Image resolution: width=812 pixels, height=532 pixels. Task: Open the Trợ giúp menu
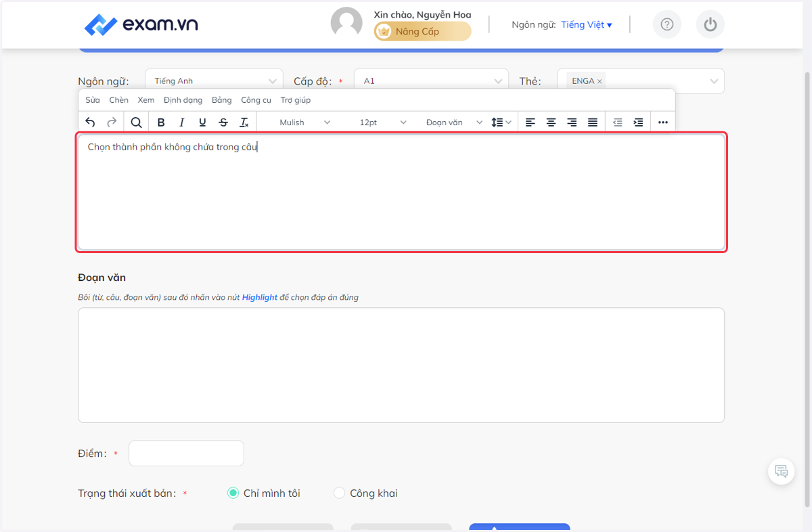coord(296,100)
